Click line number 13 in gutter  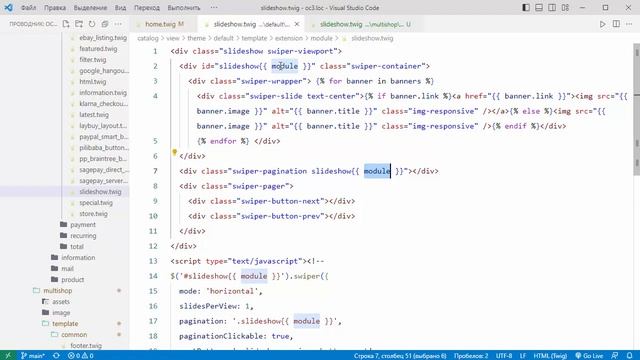(x=153, y=261)
